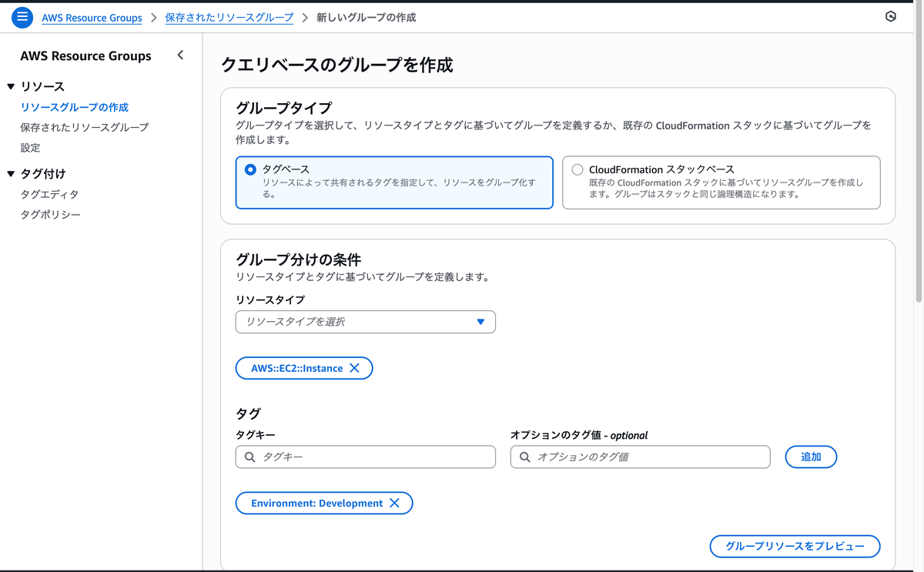Focus the オプションのタグ値 input field
Image resolution: width=924 pixels, height=572 pixels.
click(641, 457)
